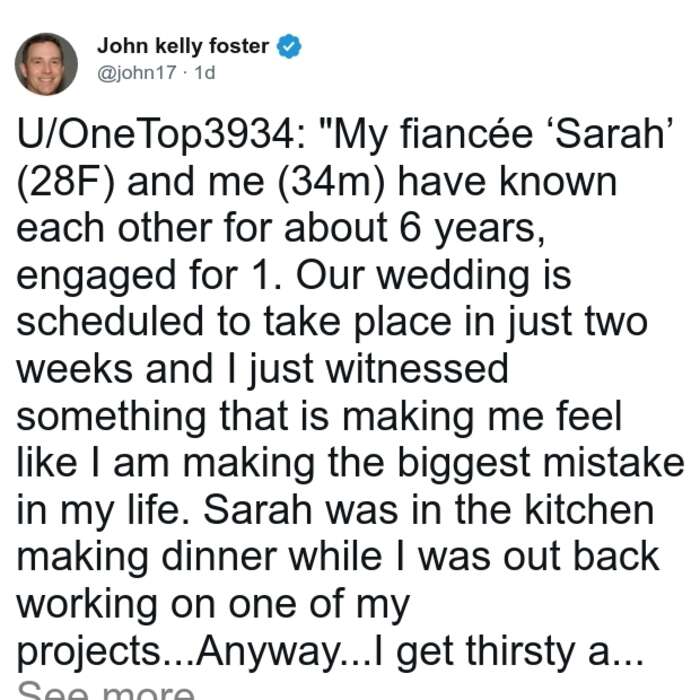The width and height of the screenshot is (700, 700).
Task: Click the 'biggest mistake' phrase
Action: [x=540, y=463]
